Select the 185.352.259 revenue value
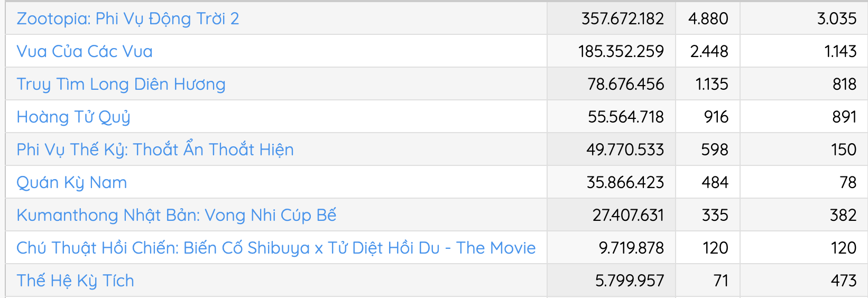The width and height of the screenshot is (868, 298). click(x=621, y=52)
